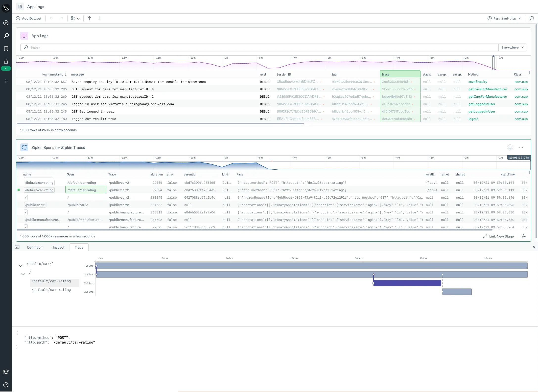Click the getLoggedInUser link in 'Logged in user is' row

tap(482, 104)
